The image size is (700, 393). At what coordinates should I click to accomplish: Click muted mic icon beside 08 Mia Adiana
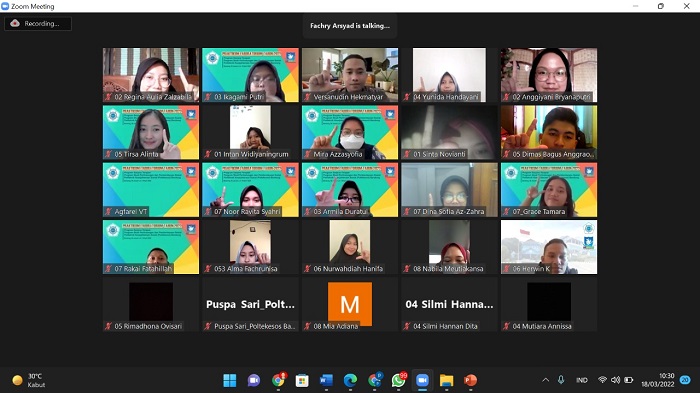(x=307, y=326)
